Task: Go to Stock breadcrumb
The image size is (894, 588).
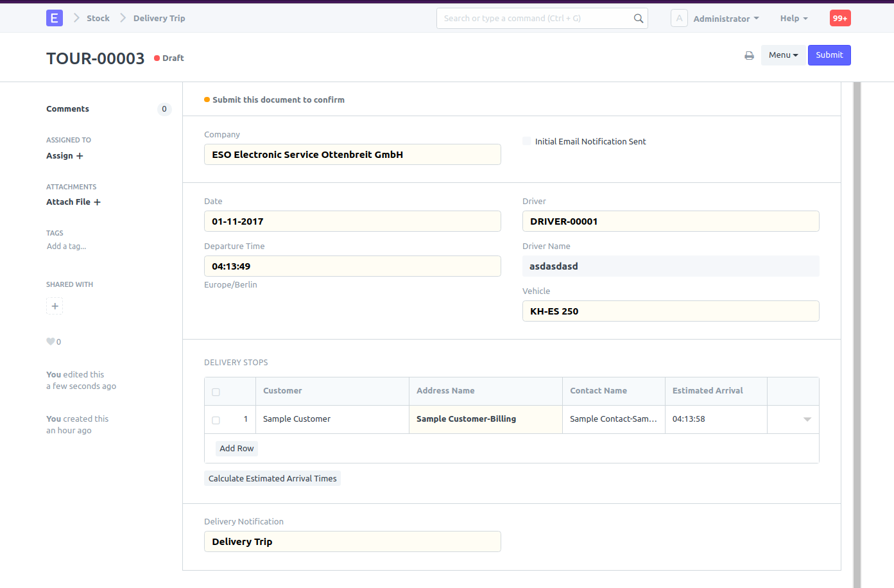Action: pos(98,19)
